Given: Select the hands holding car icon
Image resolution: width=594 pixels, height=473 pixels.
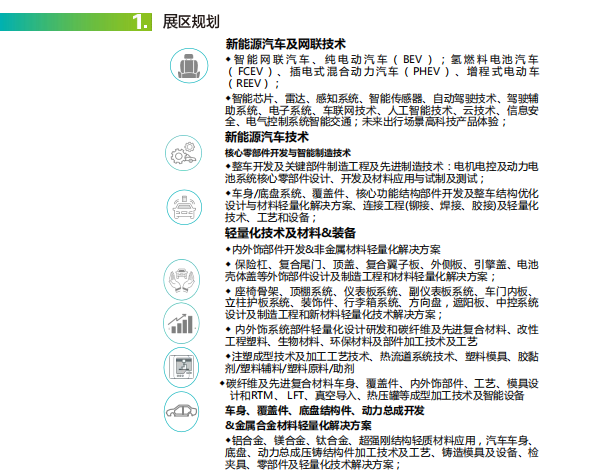Looking at the screenshot, I should tap(181, 279).
